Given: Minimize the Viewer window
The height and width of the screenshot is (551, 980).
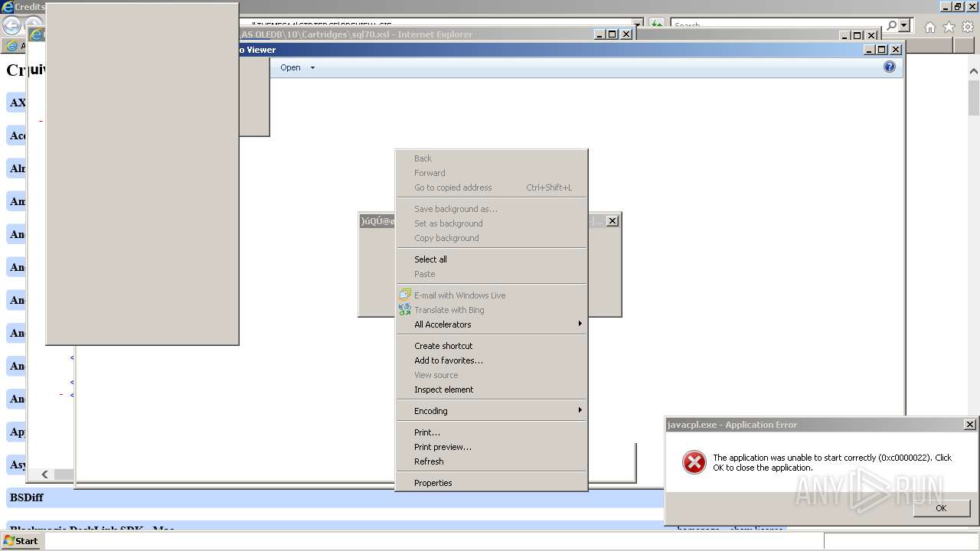Looking at the screenshot, I should 869,50.
